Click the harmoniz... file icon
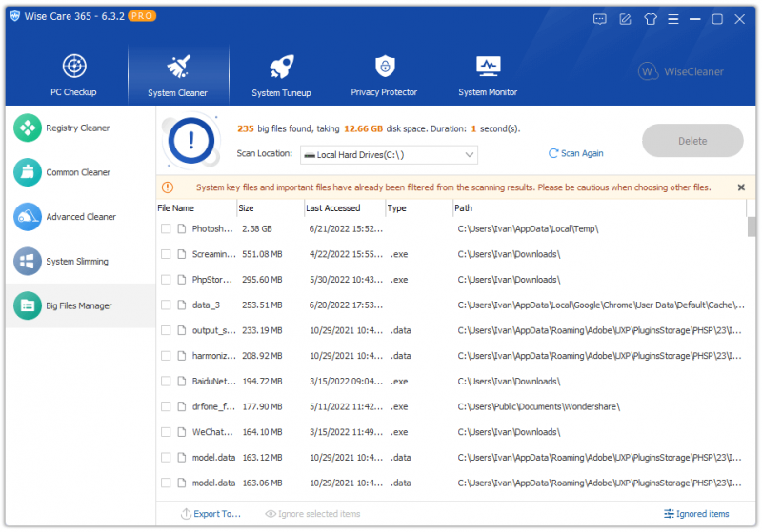The image size is (762, 532). pos(182,356)
